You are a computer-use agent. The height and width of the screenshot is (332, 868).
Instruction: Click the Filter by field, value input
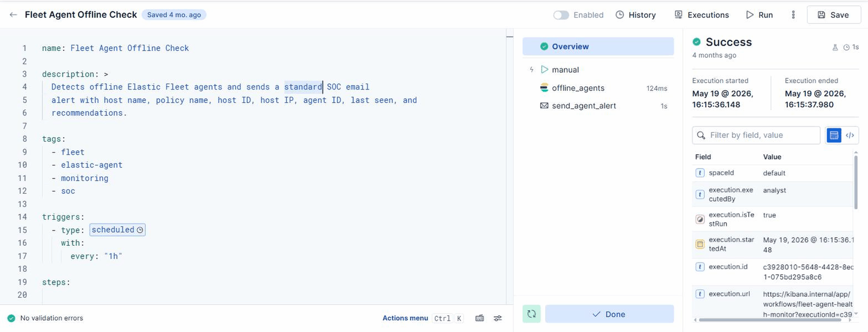coord(756,135)
